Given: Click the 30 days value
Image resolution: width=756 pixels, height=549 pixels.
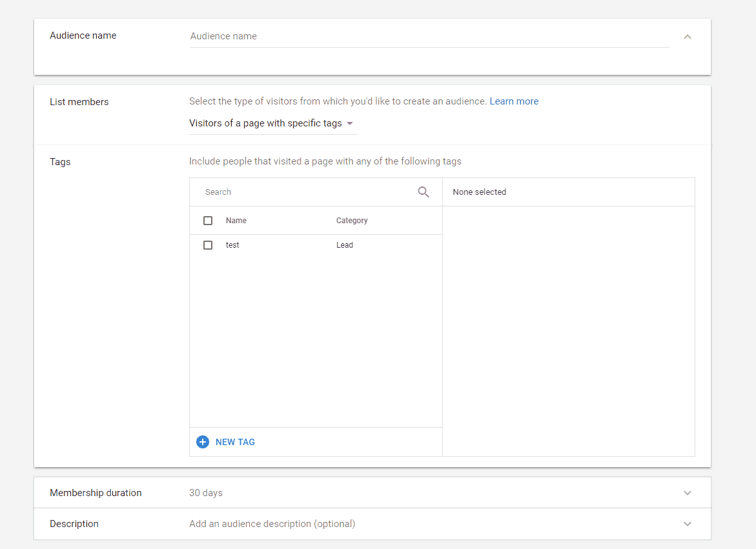Looking at the screenshot, I should coord(206,493).
